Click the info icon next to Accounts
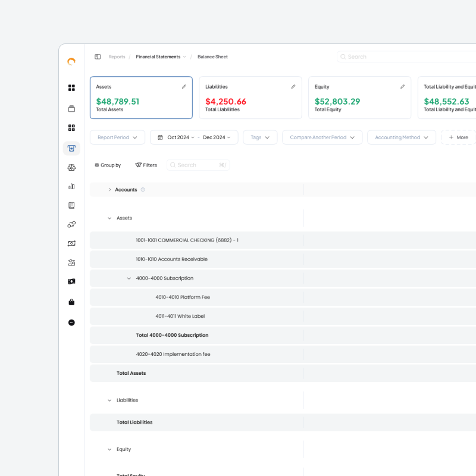The width and height of the screenshot is (476, 476). click(143, 190)
